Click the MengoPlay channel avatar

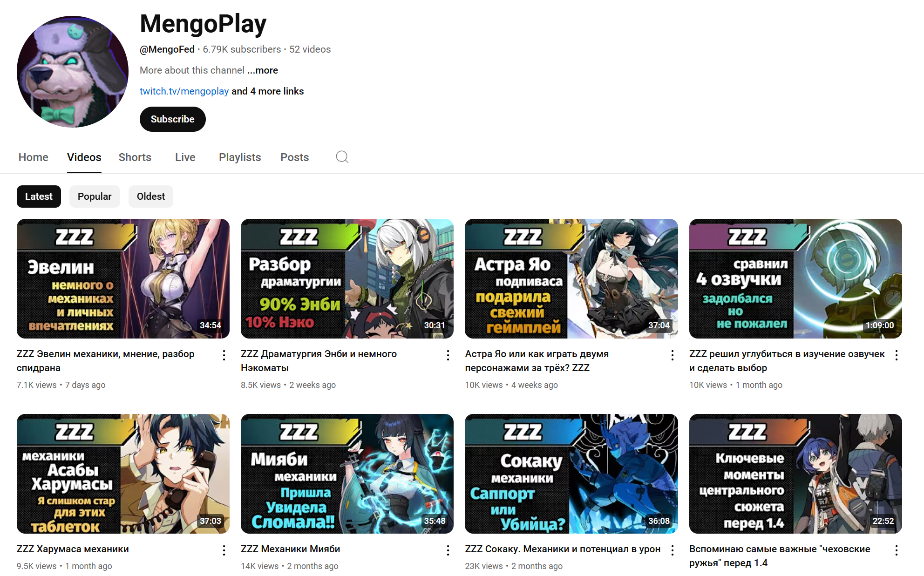tap(73, 72)
